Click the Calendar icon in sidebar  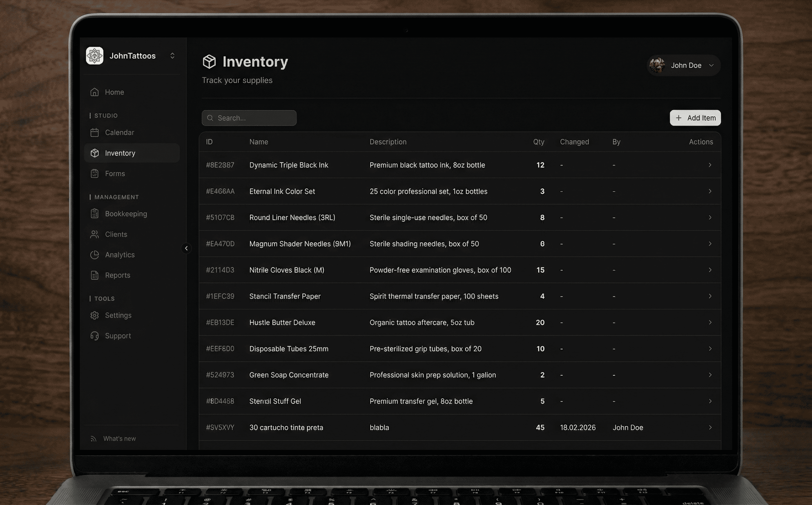click(94, 133)
